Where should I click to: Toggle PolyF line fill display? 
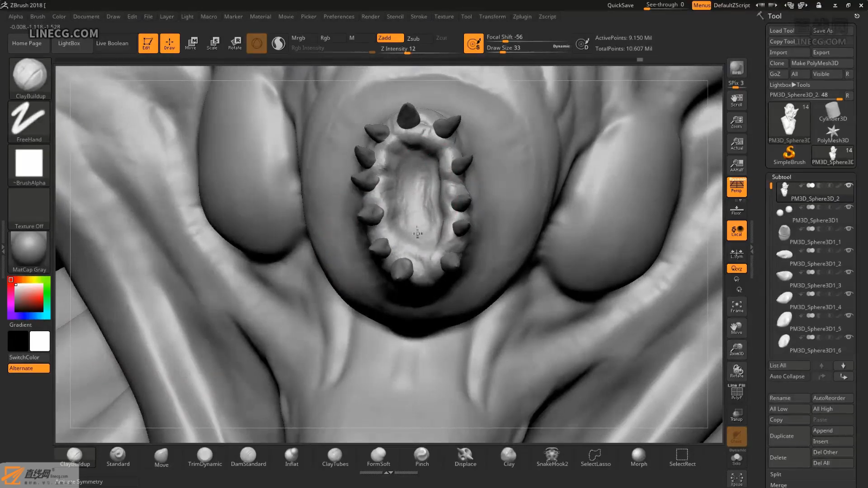coord(737,392)
